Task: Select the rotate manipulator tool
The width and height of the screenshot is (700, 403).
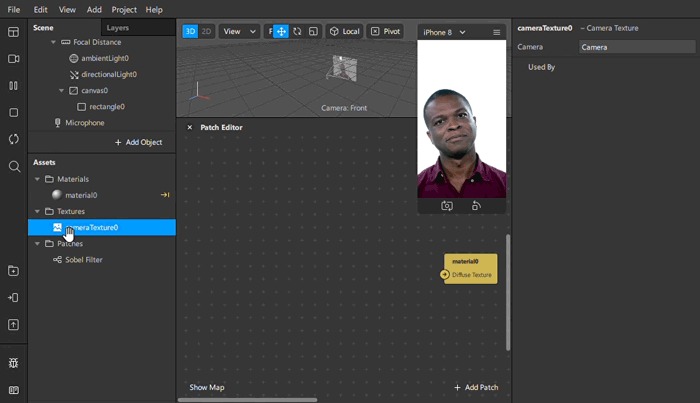Action: point(297,32)
